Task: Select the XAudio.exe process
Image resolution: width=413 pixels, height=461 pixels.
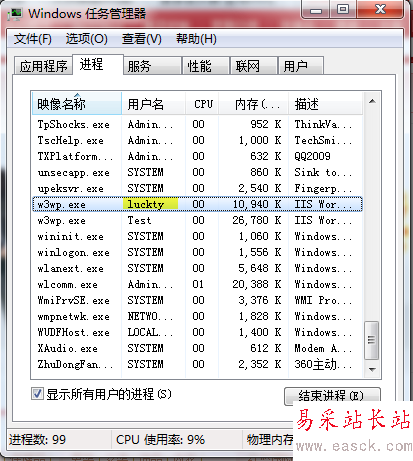Action: point(197,348)
